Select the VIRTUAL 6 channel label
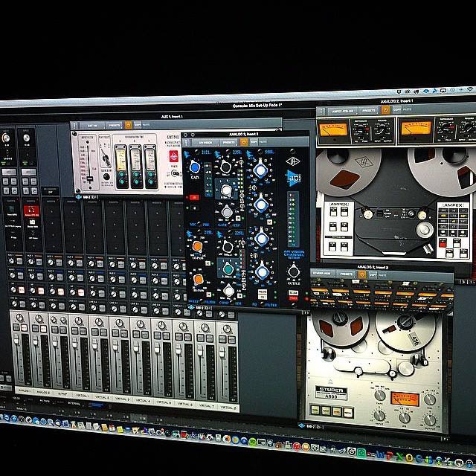 [x=185, y=404]
